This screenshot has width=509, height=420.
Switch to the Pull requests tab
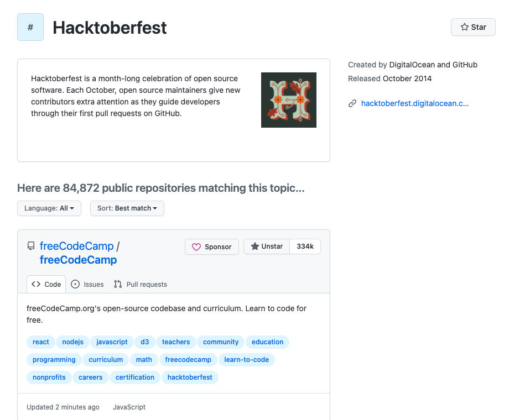(141, 285)
